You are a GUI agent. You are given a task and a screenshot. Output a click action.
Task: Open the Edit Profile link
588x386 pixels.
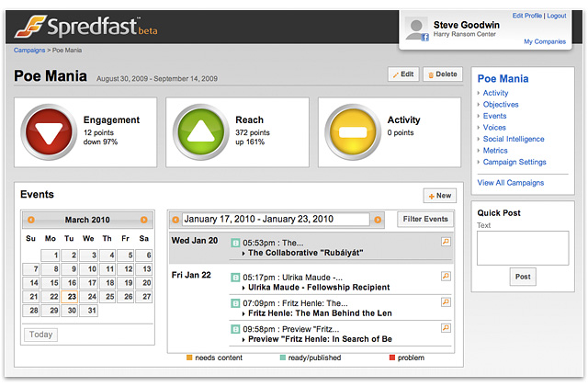[x=526, y=16]
